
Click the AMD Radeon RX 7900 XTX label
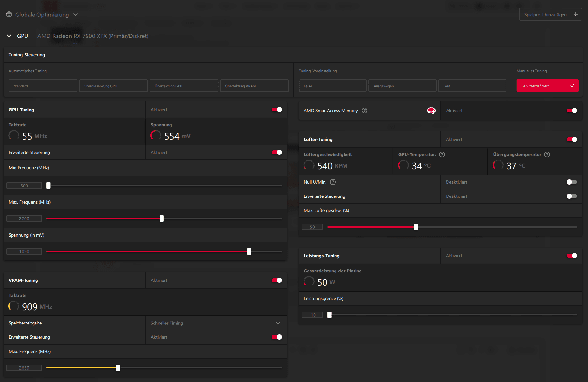click(x=93, y=36)
